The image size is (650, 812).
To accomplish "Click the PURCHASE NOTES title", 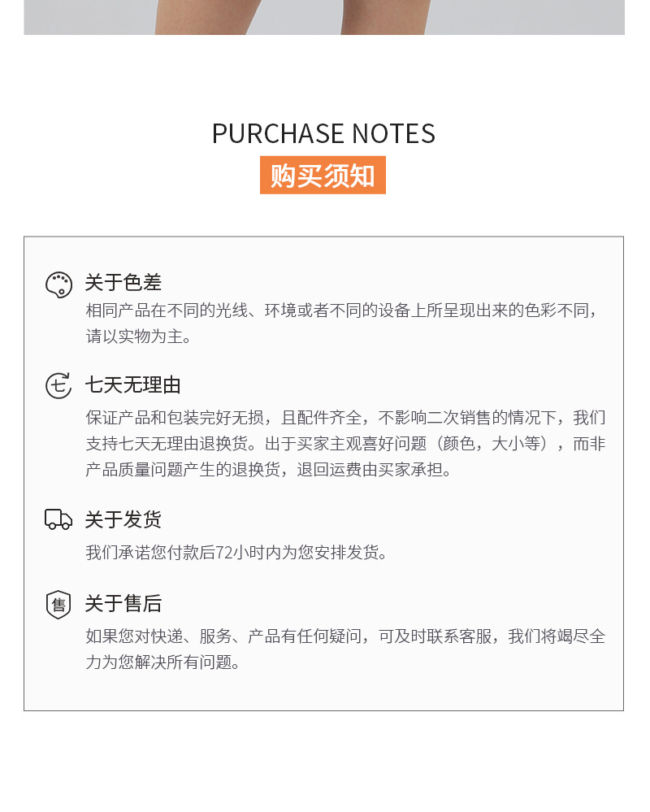I will (323, 134).
